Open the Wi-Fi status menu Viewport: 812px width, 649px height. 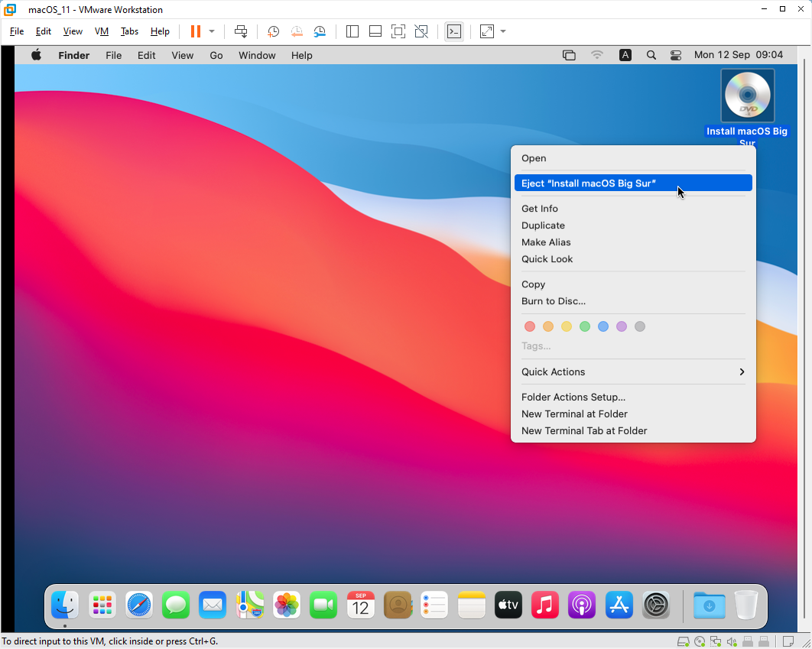tap(597, 55)
